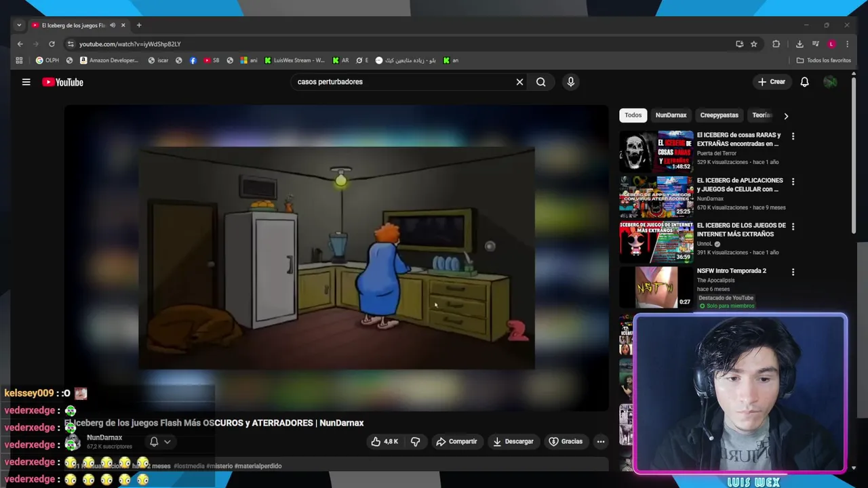Open Iceberg de cosas RARAS thumbnail
868x488 pixels.
[656, 151]
